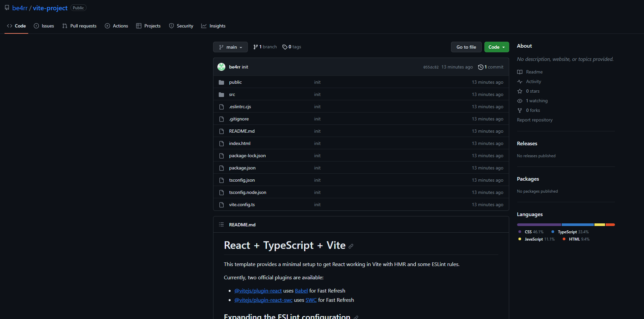Open the Releases heading link
644x319 pixels.
click(527, 143)
